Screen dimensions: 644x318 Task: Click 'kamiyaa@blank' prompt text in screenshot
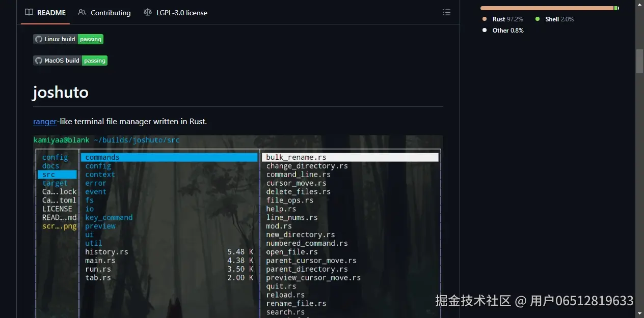62,140
